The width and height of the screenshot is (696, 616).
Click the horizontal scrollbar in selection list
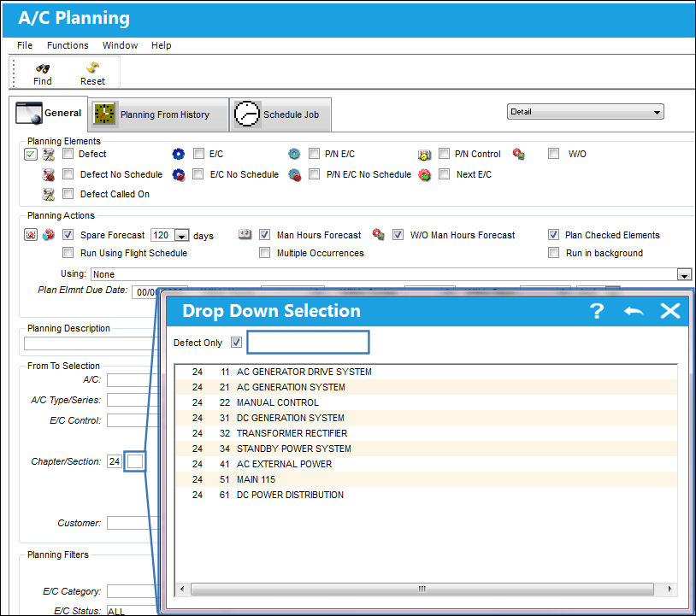(422, 589)
